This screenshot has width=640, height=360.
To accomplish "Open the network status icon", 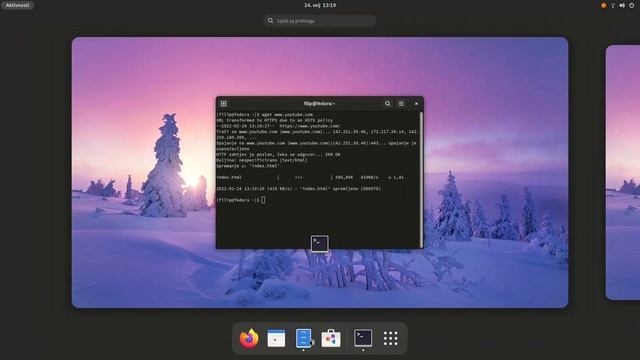I will point(613,5).
